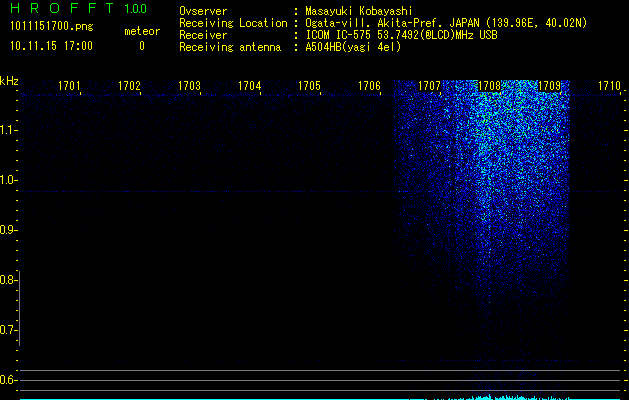The width and height of the screenshot is (629, 400).
Task: Click the 0.9 kHz frequency axis label
Action: click(x=8, y=230)
